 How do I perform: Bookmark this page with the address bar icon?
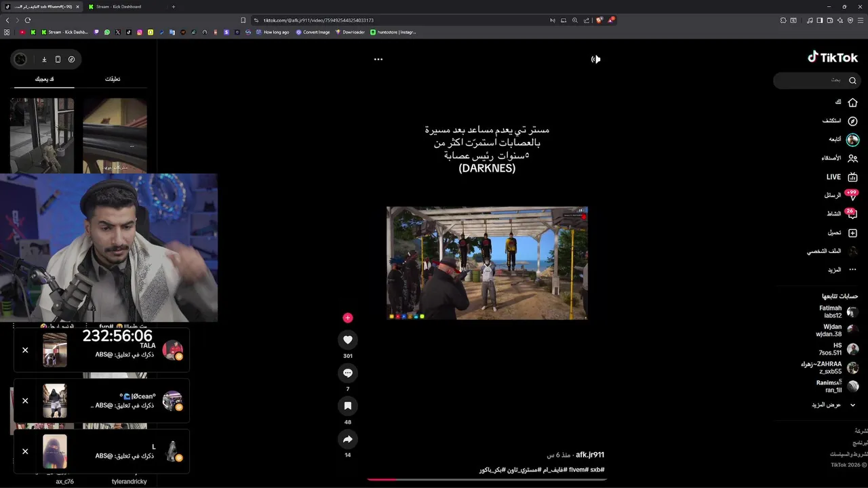point(243,20)
